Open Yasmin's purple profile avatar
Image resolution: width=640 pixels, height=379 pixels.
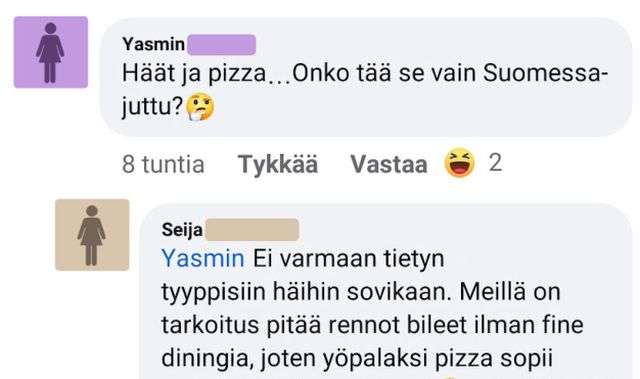click(x=51, y=52)
